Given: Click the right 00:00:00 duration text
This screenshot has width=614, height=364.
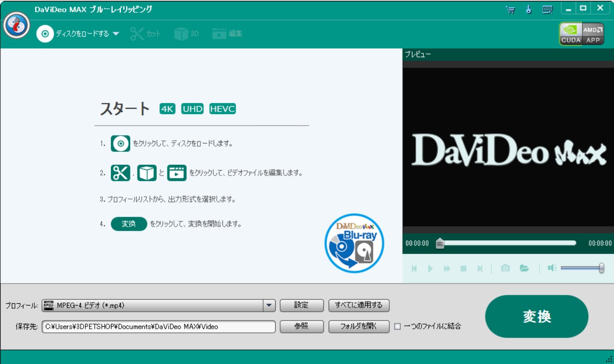Looking at the screenshot, I should (x=600, y=243).
